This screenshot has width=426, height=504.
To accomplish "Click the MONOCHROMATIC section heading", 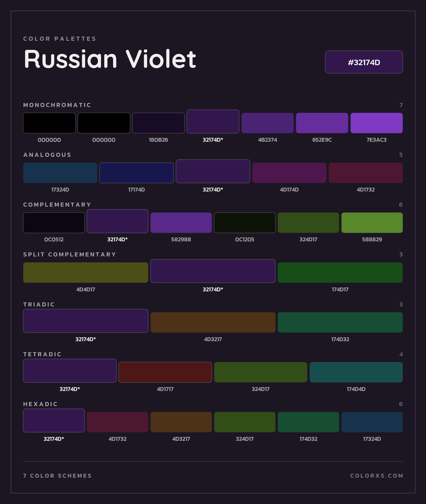I will pyautogui.click(x=57, y=105).
